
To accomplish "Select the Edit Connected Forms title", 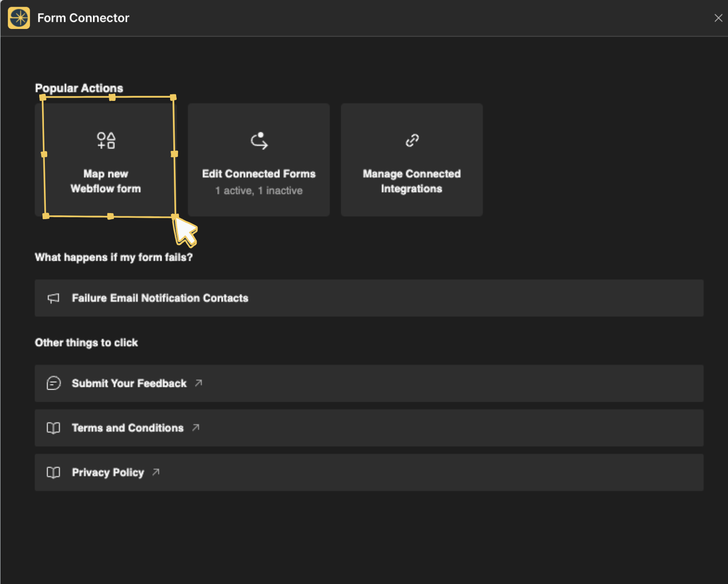I will coord(258,174).
